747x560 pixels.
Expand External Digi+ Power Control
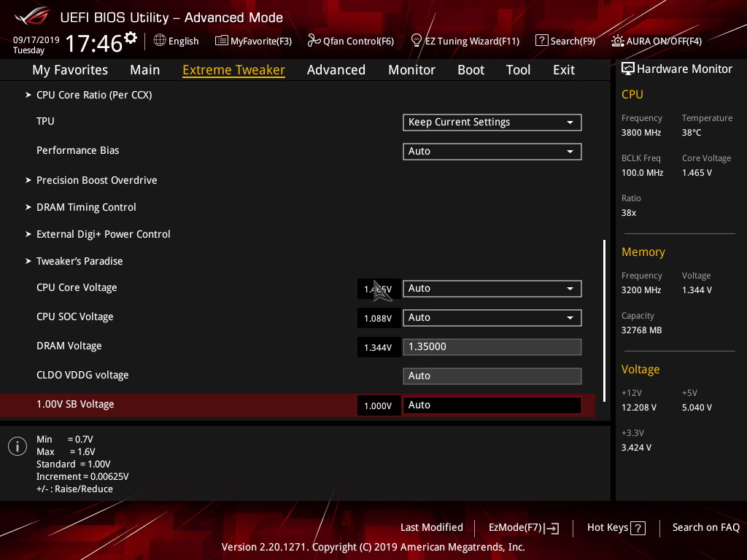(103, 234)
